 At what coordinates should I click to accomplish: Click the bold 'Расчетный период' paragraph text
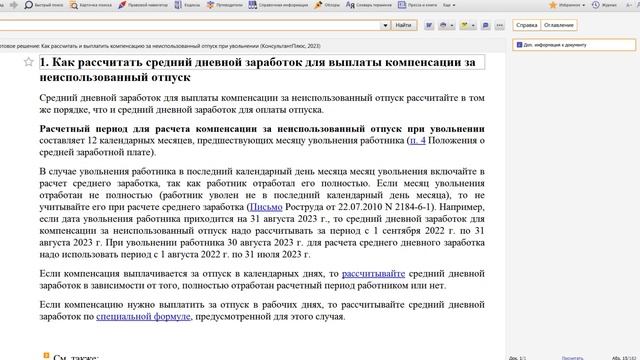262,129
